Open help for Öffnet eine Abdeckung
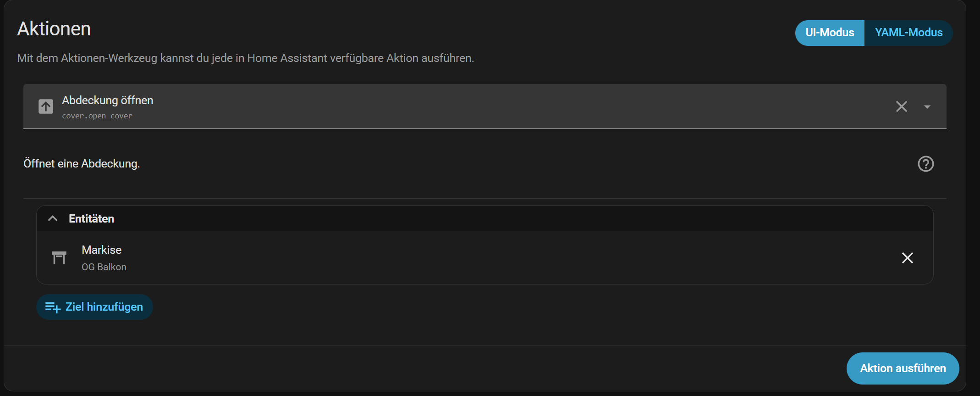 click(925, 164)
